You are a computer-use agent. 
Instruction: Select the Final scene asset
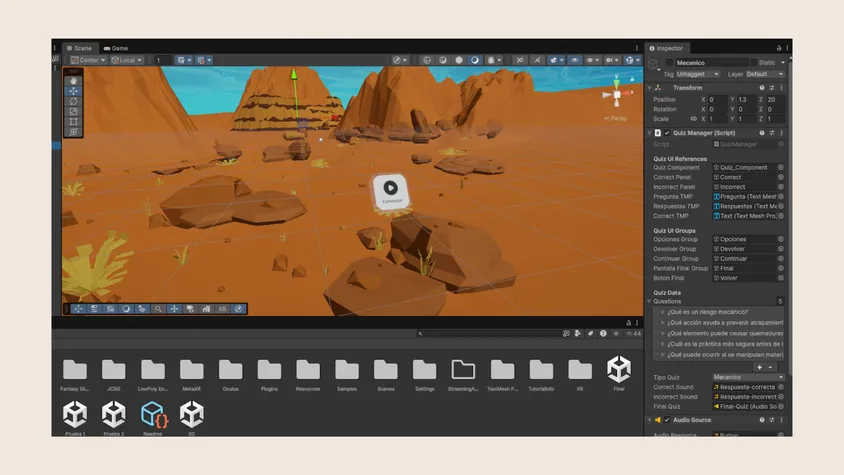(619, 373)
